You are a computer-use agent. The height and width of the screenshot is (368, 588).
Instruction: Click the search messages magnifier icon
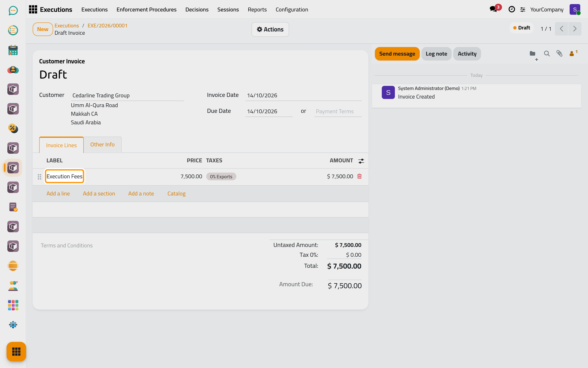pyautogui.click(x=547, y=54)
